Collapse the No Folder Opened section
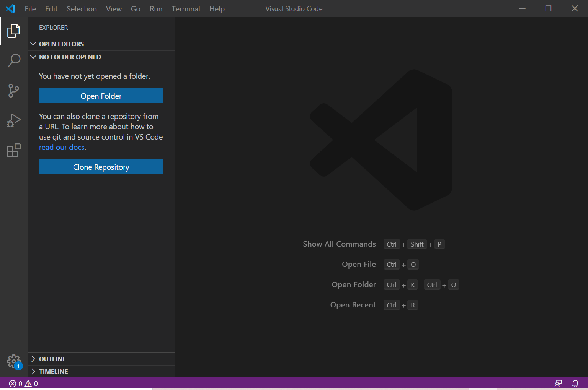The image size is (588, 390). click(101, 57)
